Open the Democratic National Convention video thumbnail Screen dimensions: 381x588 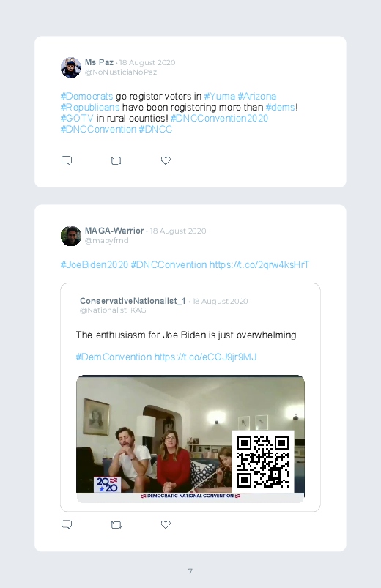pyautogui.click(x=190, y=439)
